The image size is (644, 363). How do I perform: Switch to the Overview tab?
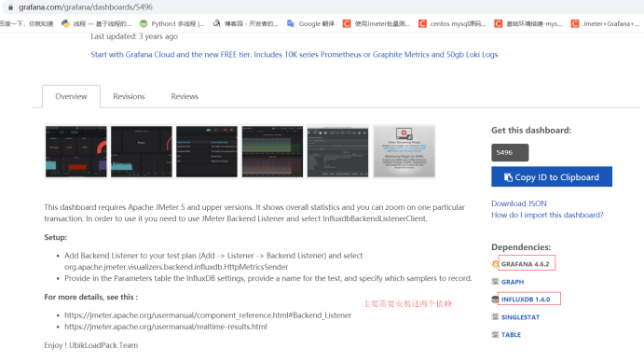71,96
